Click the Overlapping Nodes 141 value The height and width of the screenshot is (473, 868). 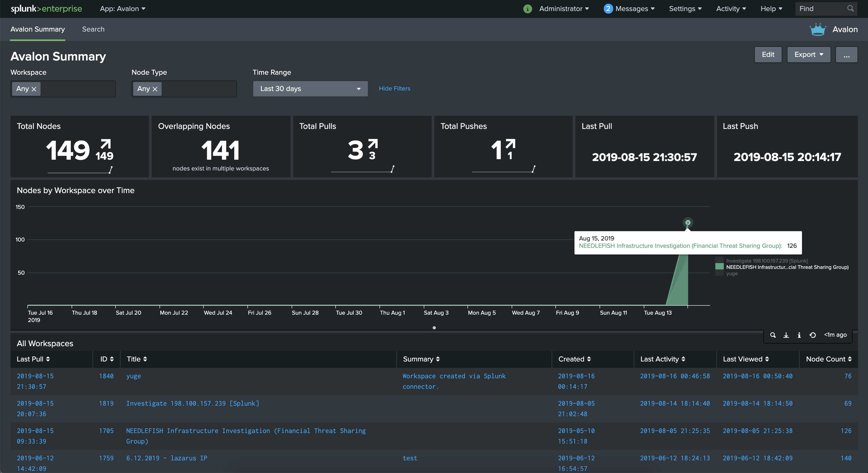pos(220,150)
